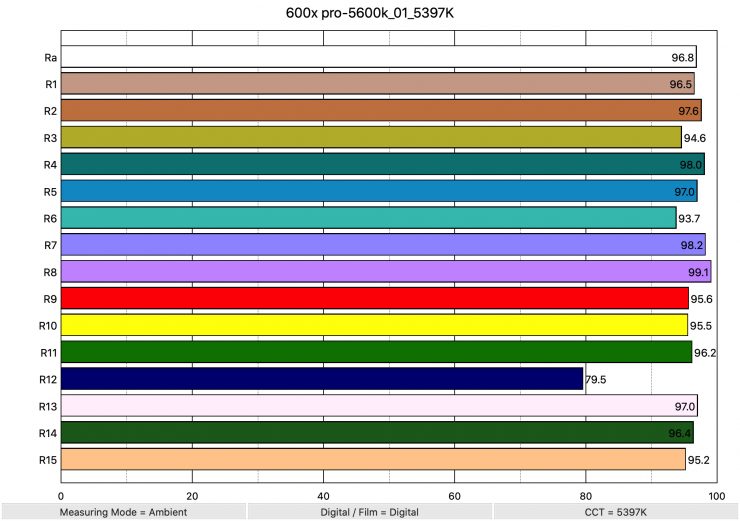The height and width of the screenshot is (521, 740).
Task: Click the Measuring Mode = Ambient cell
Action: 123,511
